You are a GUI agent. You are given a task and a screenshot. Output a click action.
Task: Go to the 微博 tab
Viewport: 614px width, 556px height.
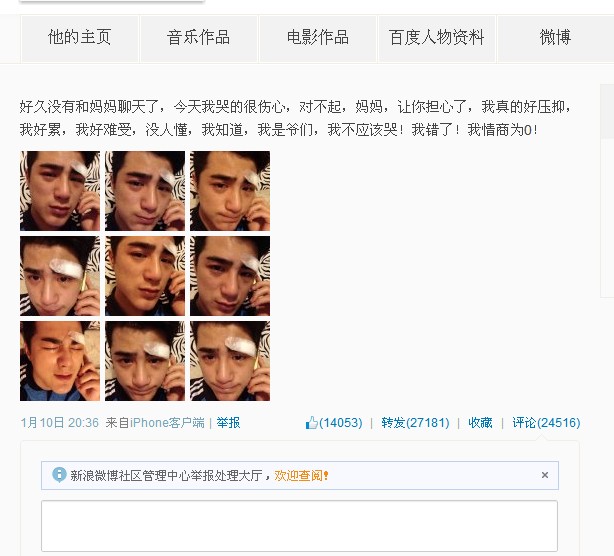coord(556,38)
